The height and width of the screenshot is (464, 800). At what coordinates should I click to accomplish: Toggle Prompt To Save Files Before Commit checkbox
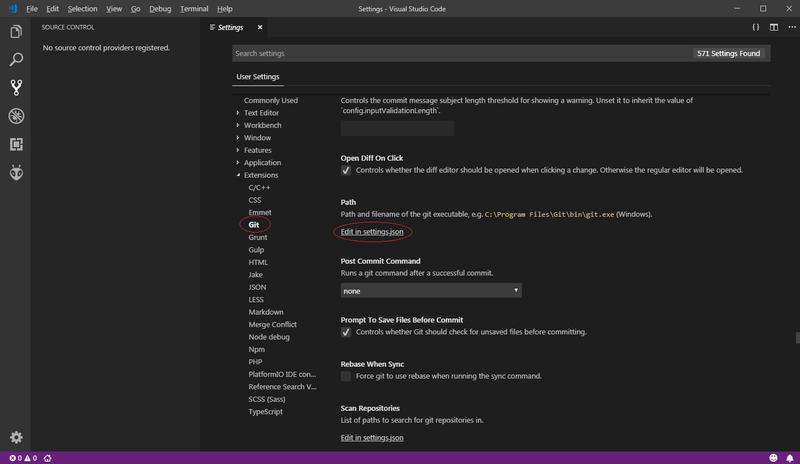tap(346, 332)
